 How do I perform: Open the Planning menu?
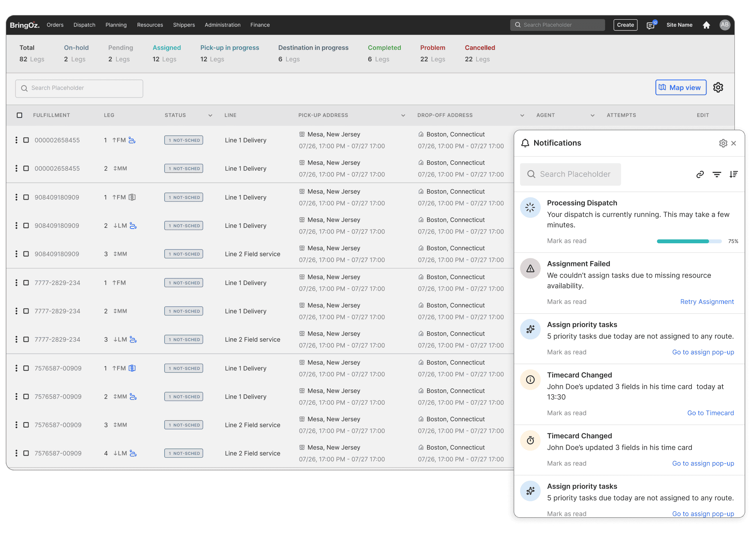(x=116, y=25)
